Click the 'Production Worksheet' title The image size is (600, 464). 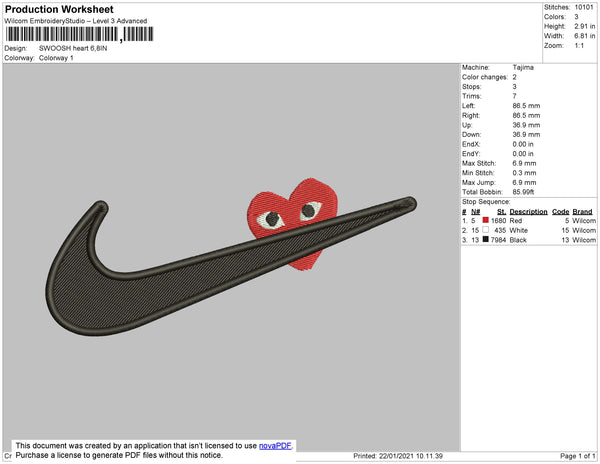tap(59, 10)
